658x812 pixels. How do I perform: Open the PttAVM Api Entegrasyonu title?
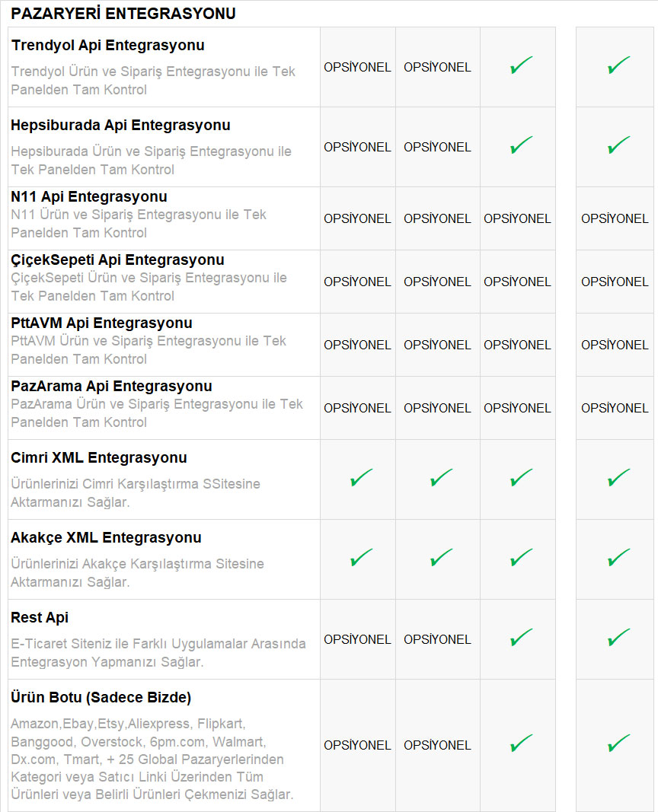coord(101,323)
